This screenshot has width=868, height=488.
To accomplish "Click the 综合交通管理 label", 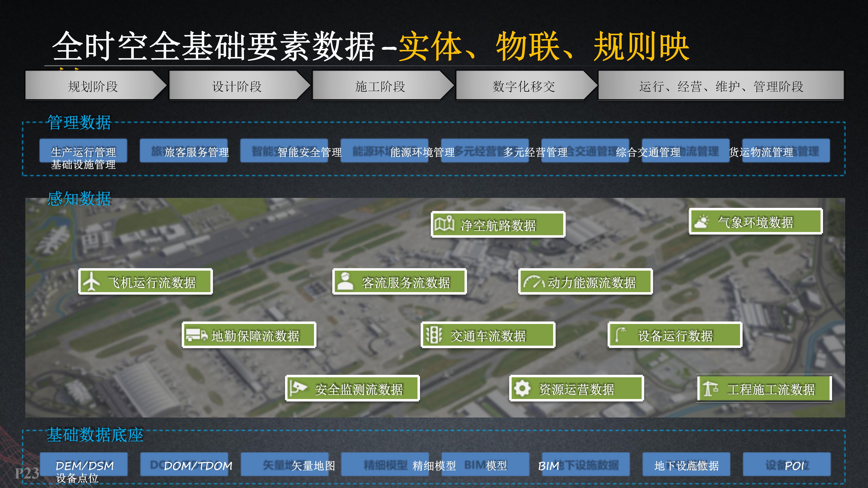I will pos(648,152).
